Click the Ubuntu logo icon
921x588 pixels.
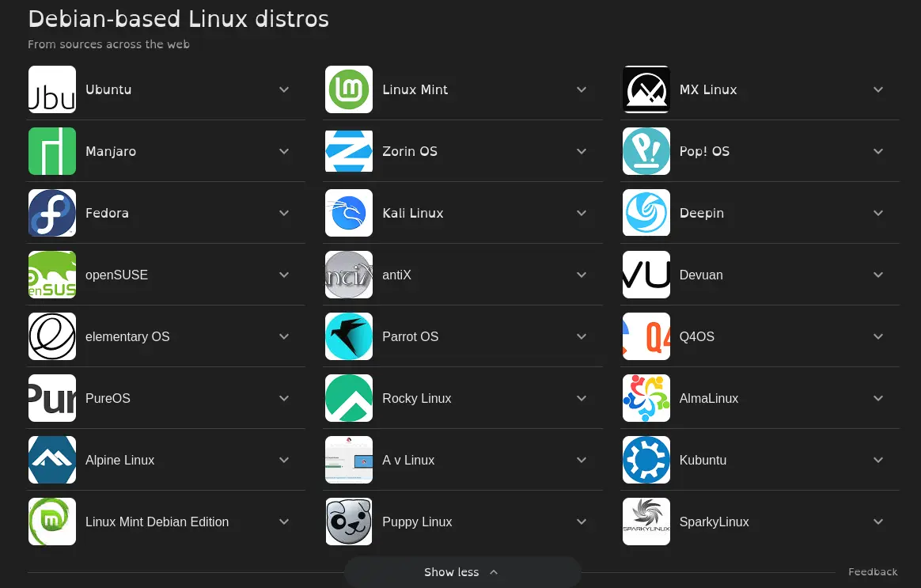click(x=52, y=89)
